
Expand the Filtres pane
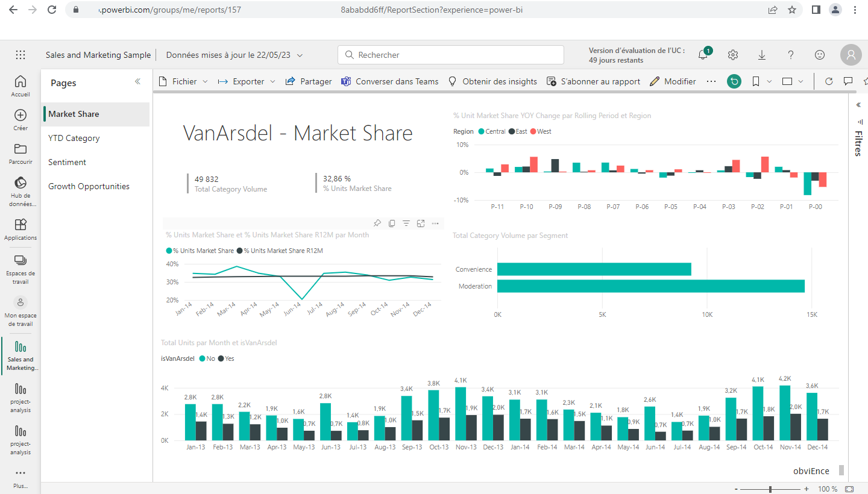858,105
